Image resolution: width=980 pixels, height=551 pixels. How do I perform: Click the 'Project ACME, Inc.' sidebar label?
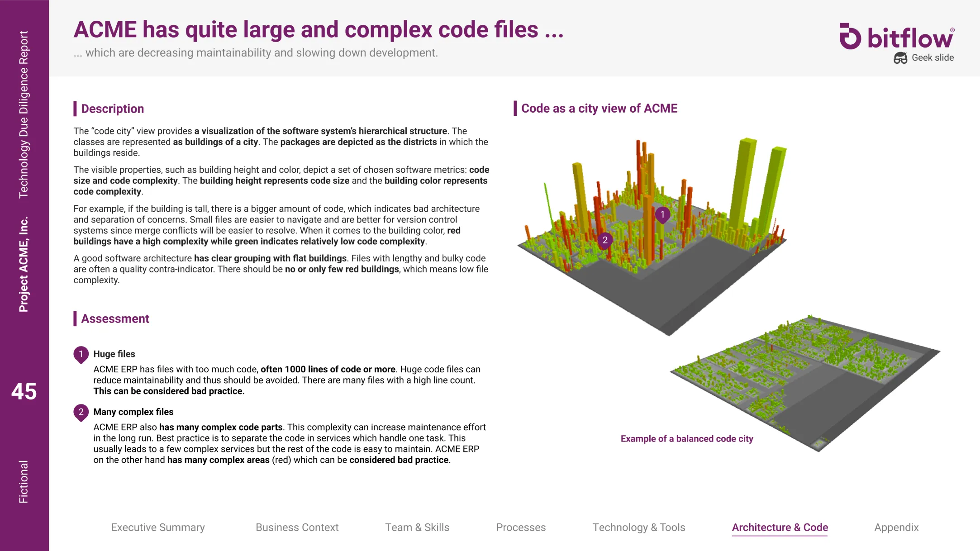[24, 265]
